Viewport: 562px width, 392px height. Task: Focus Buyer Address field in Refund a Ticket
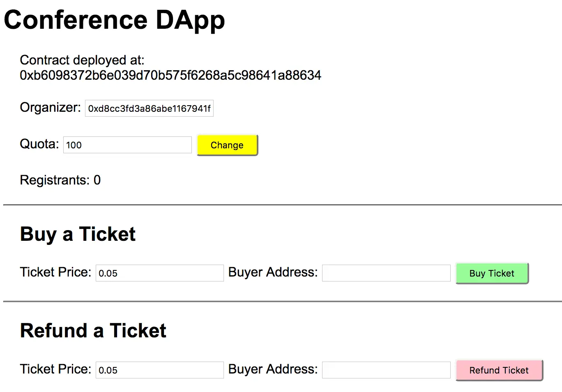click(386, 370)
